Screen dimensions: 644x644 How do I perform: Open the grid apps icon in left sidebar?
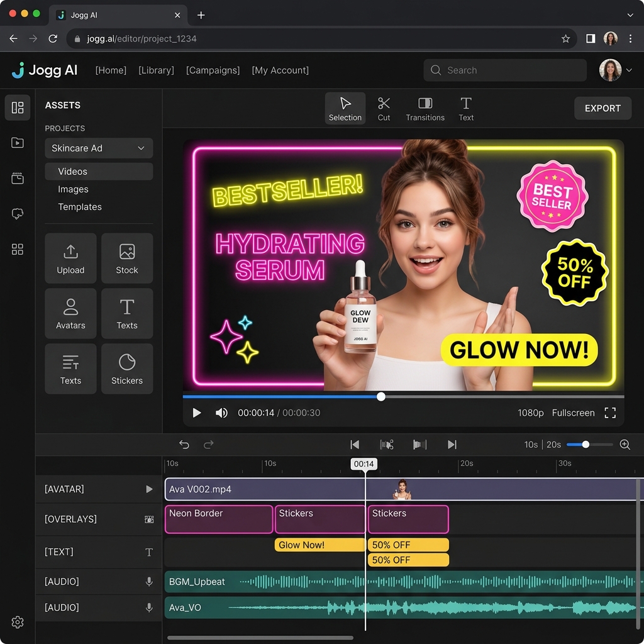click(17, 249)
